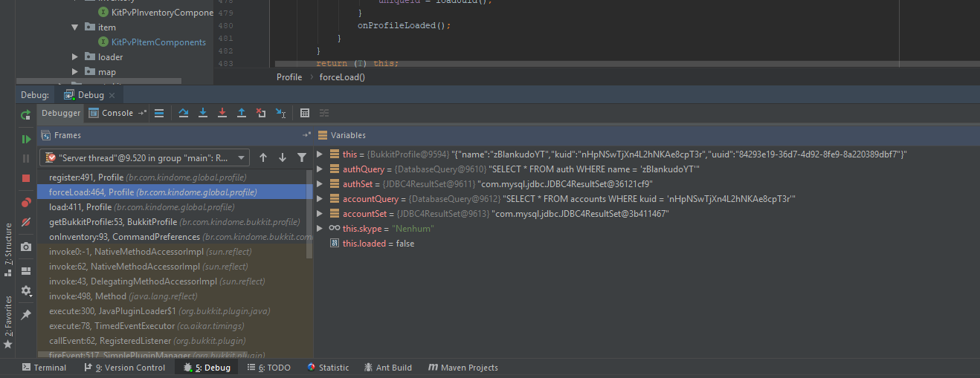Open the Ant Build tool window

coord(388,368)
